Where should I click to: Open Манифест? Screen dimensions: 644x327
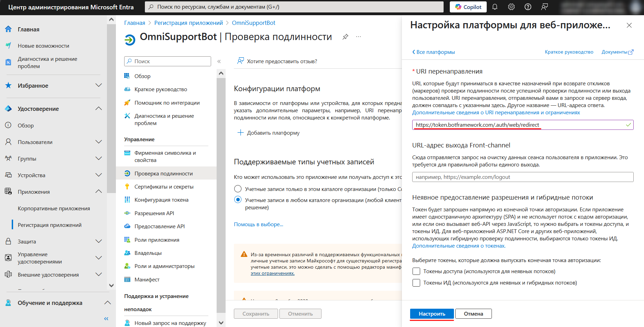pyautogui.click(x=147, y=280)
